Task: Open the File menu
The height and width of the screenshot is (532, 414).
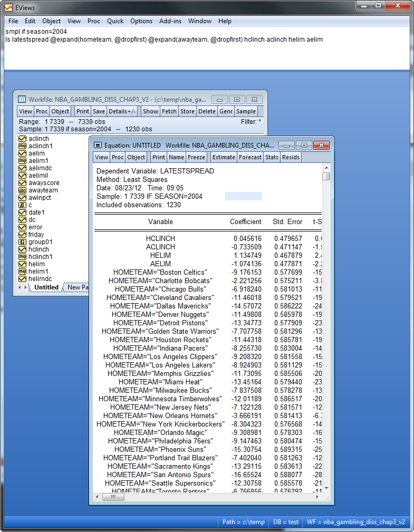Action: point(13,21)
